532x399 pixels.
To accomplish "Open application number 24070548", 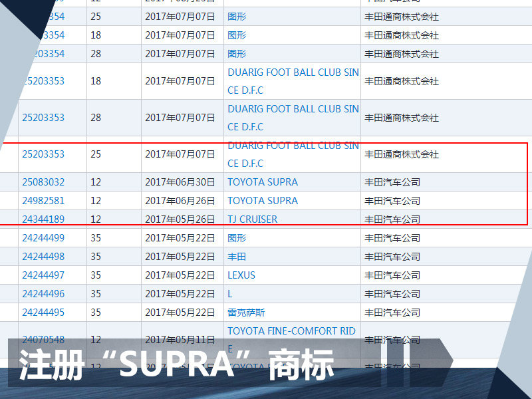I will click(43, 340).
